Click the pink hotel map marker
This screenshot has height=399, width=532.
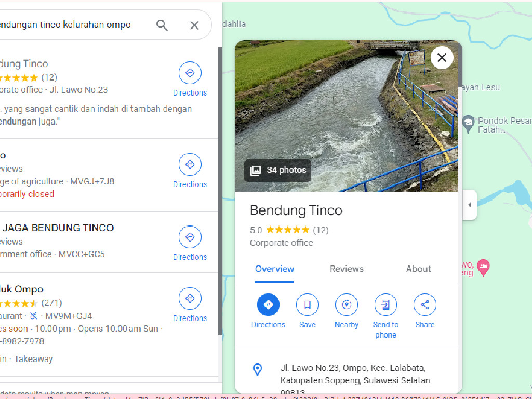click(x=483, y=268)
